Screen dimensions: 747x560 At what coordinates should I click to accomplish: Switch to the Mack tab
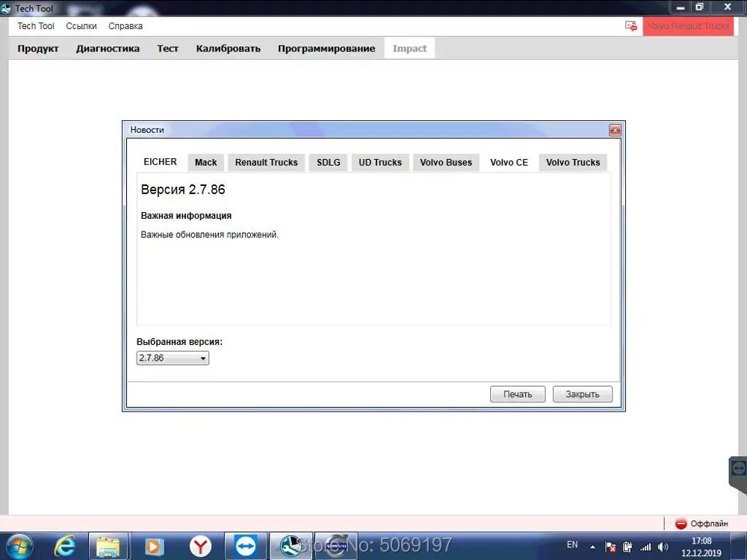(x=206, y=162)
